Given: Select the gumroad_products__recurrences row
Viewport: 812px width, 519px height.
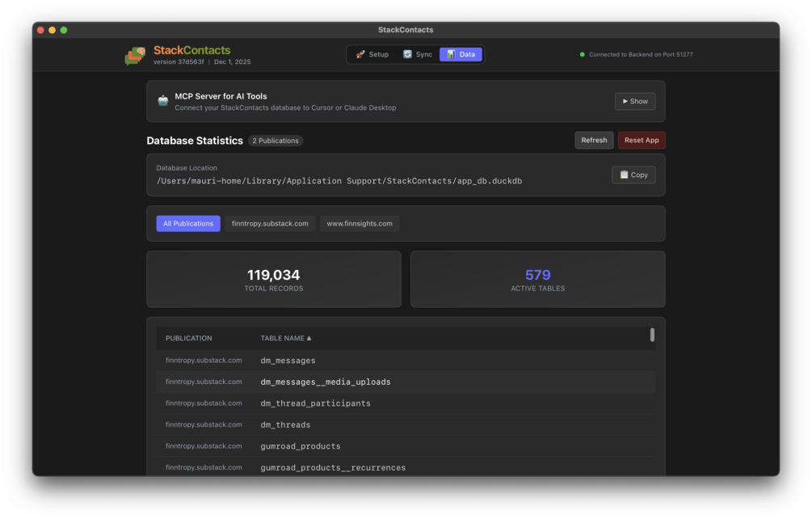Looking at the screenshot, I should pyautogui.click(x=406, y=467).
